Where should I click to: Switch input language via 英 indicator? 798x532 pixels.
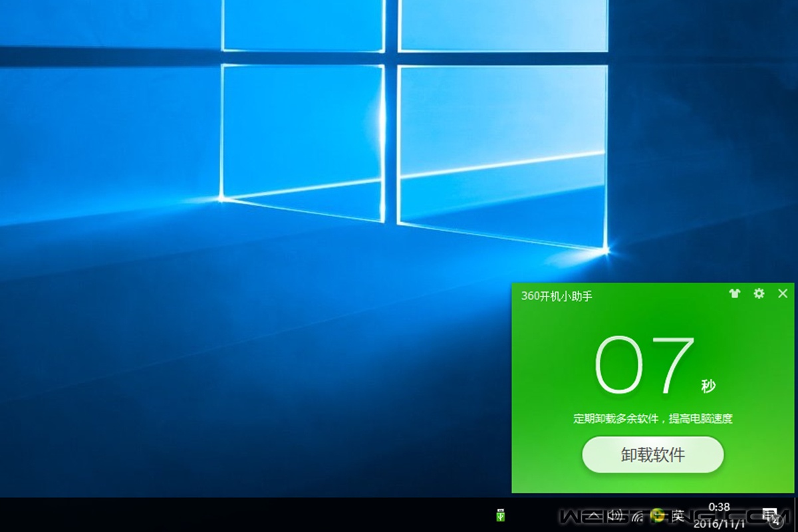[x=678, y=515]
